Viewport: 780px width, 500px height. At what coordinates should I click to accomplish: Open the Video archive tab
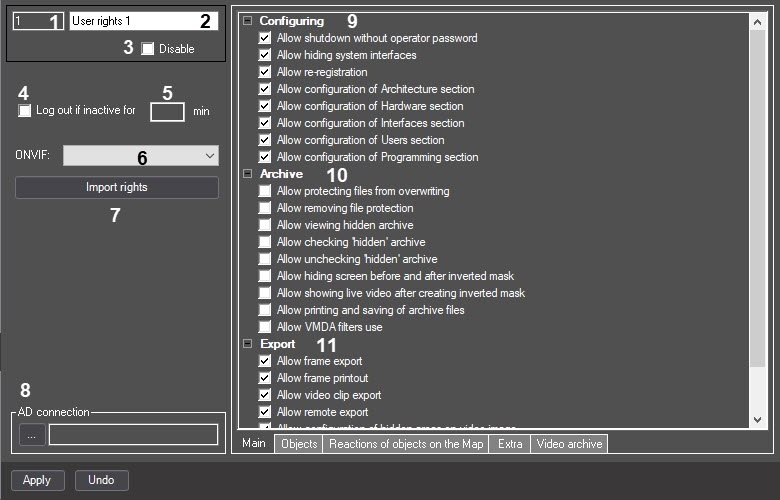tap(569, 444)
